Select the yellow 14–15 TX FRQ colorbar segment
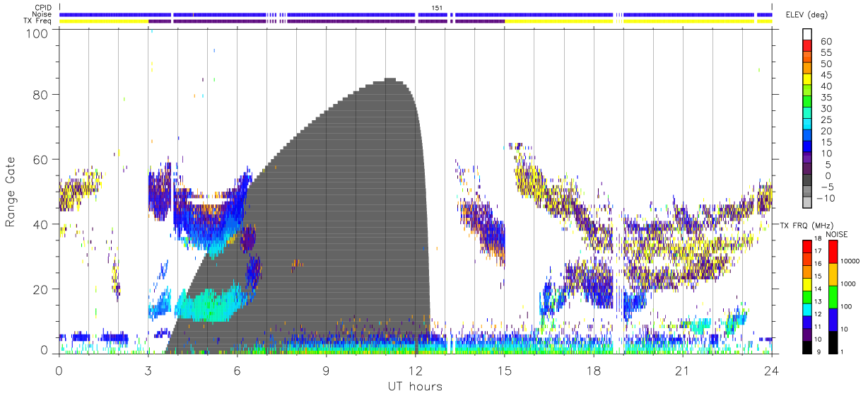Image resolution: width=868 pixels, height=401 pixels. tap(807, 283)
